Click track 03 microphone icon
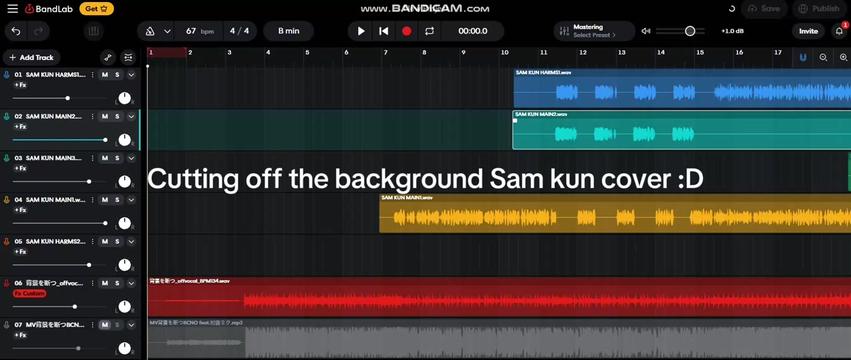This screenshot has width=851, height=360. pyautogui.click(x=7, y=158)
